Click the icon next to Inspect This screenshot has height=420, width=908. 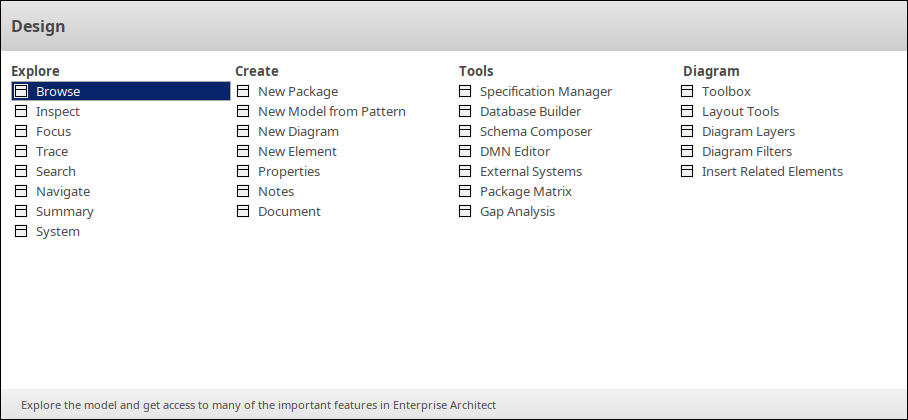(22, 111)
